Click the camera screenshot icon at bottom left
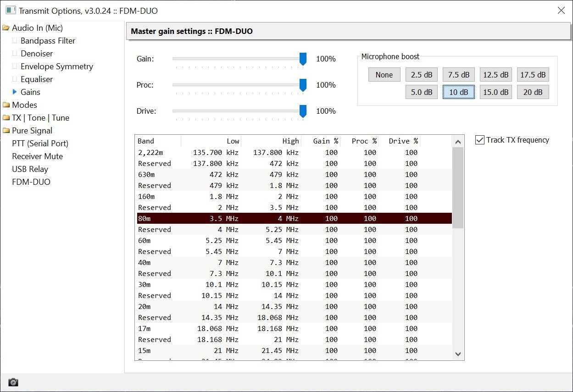573x392 pixels. (13, 382)
